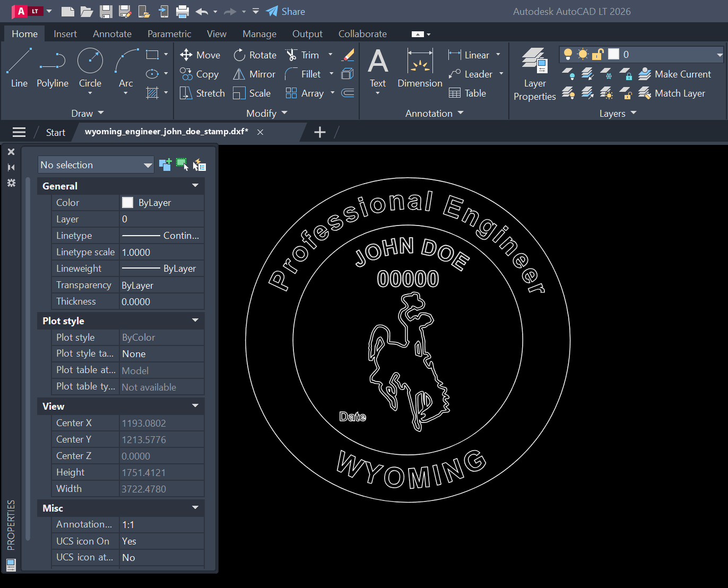Click the Layer Unisolate icon

point(587,93)
